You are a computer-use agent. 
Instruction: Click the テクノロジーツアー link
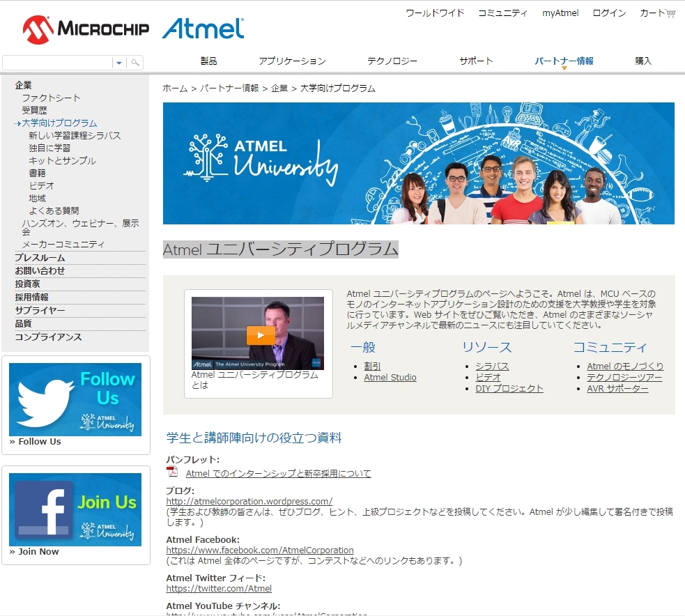624,378
